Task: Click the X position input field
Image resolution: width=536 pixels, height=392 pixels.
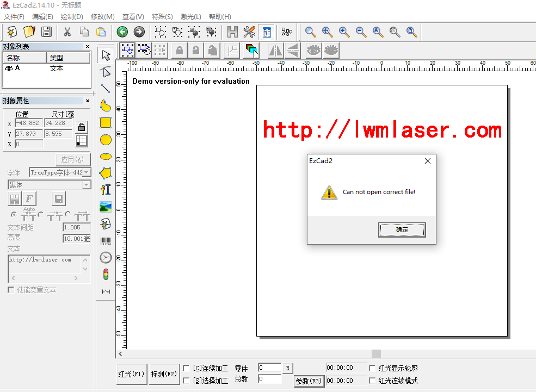Action: pyautogui.click(x=29, y=123)
